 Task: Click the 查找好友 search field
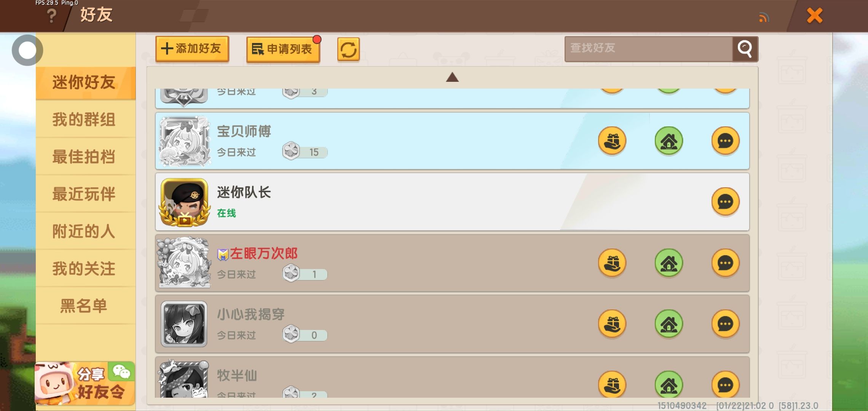[649, 49]
